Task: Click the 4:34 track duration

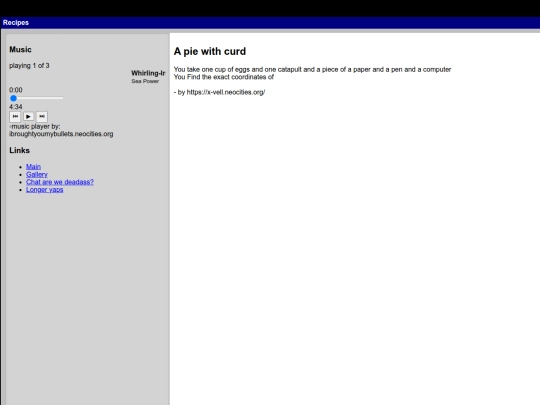Action: pyautogui.click(x=16, y=107)
